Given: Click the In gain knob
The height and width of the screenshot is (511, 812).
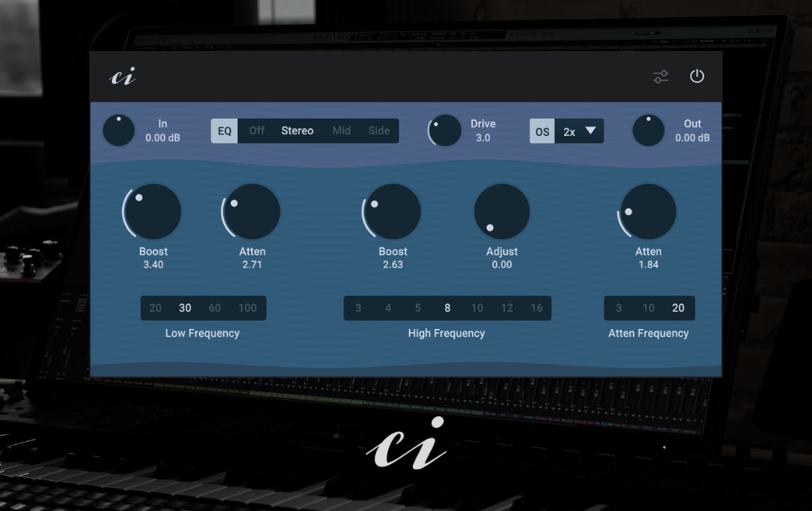Looking at the screenshot, I should click(119, 131).
